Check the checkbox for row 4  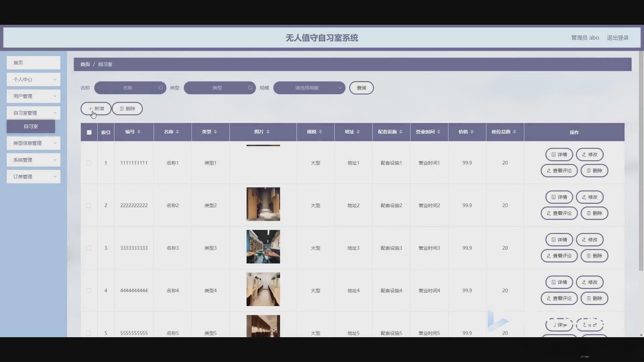[89, 291]
